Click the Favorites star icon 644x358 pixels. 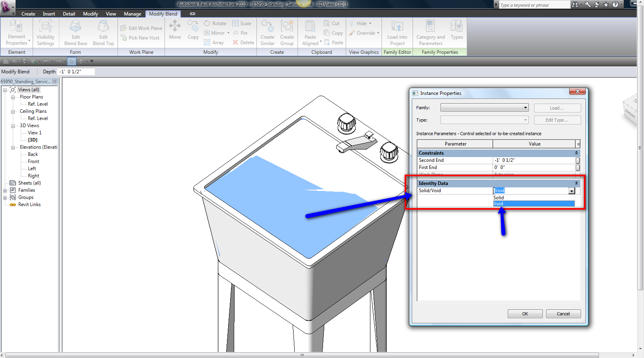pos(606,5)
